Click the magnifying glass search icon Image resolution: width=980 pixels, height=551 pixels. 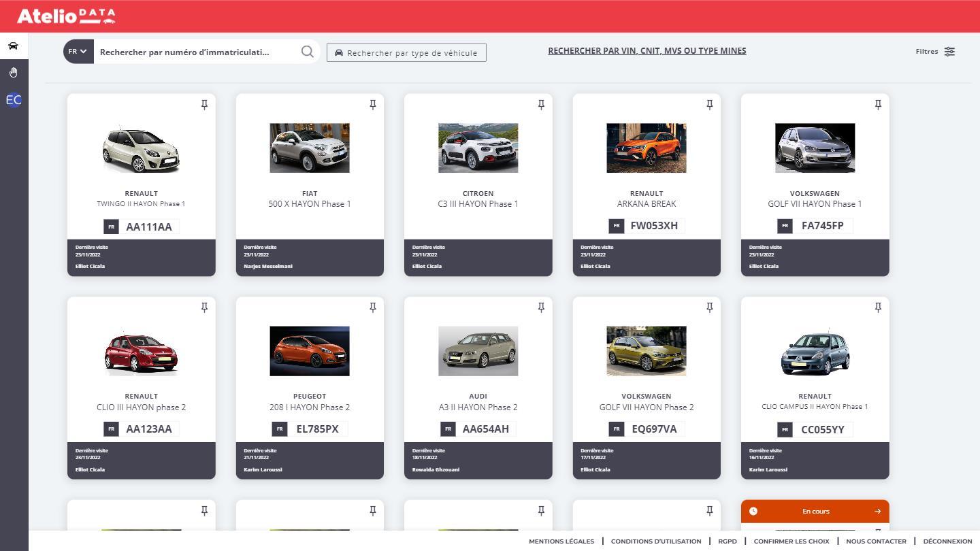pos(308,52)
